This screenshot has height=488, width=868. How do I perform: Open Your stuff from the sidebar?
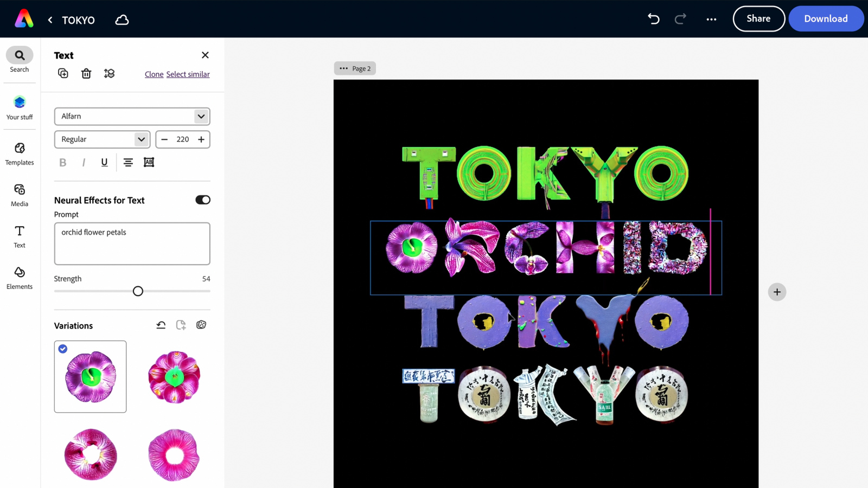[x=20, y=107]
